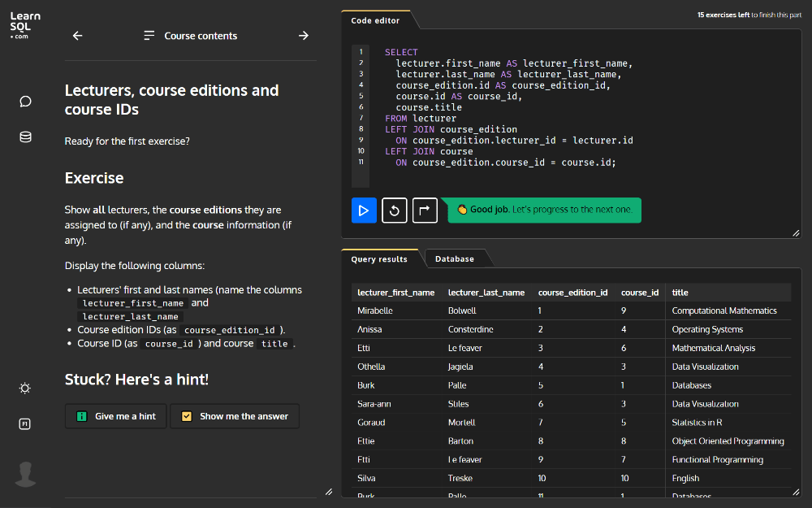Open the database icon in left sidebar

pyautogui.click(x=25, y=137)
